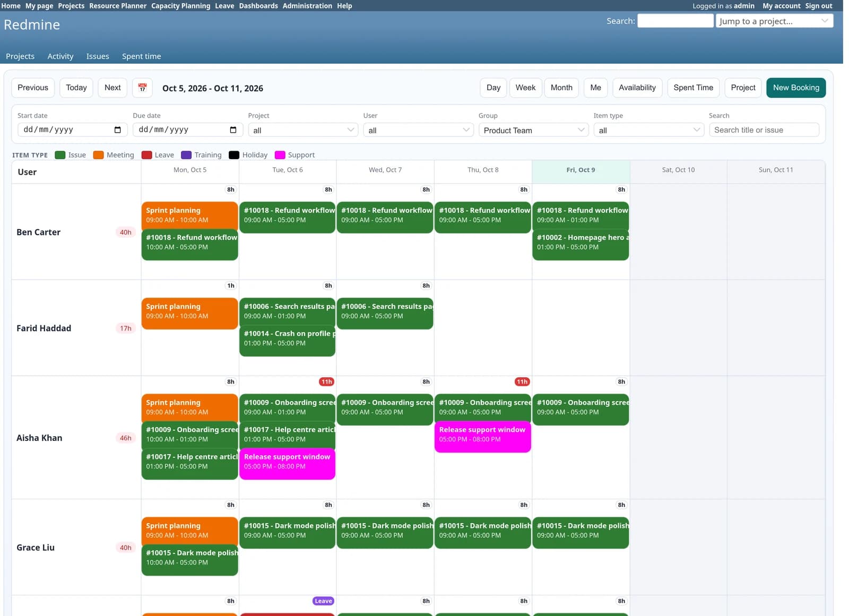The width and height of the screenshot is (849, 616).
Task: Click the Holiday legend item
Action: (248, 155)
